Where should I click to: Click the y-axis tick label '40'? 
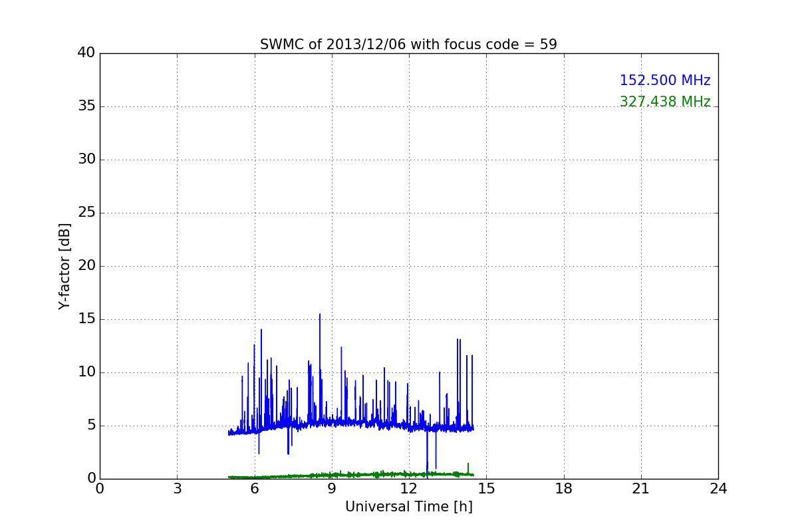(x=86, y=53)
